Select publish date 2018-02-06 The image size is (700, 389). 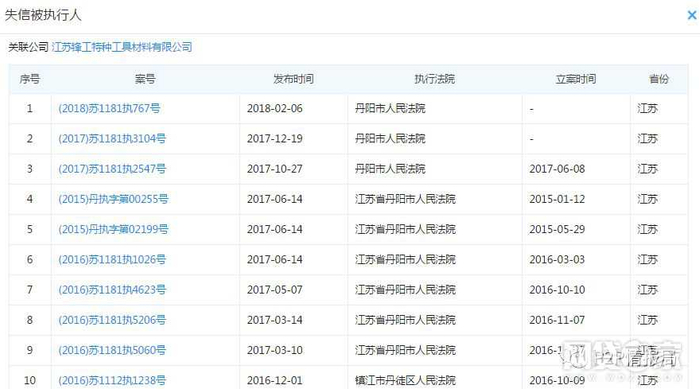coord(275,109)
